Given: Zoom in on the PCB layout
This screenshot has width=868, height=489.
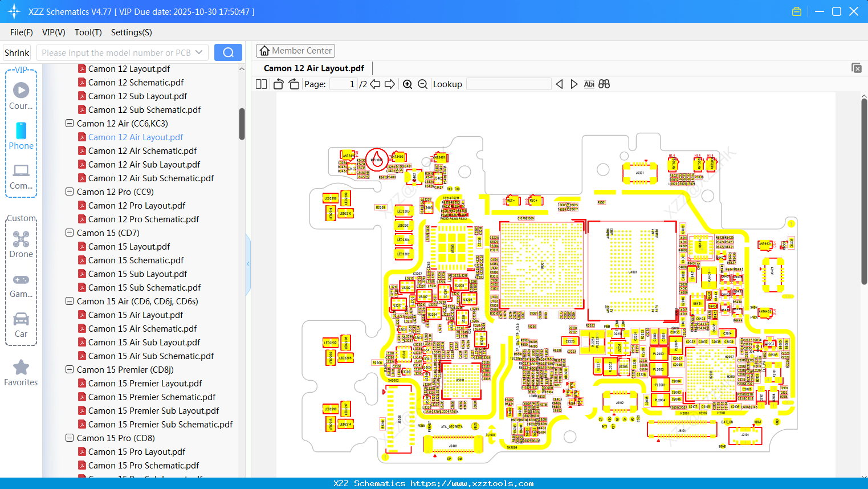Looking at the screenshot, I should tap(407, 84).
